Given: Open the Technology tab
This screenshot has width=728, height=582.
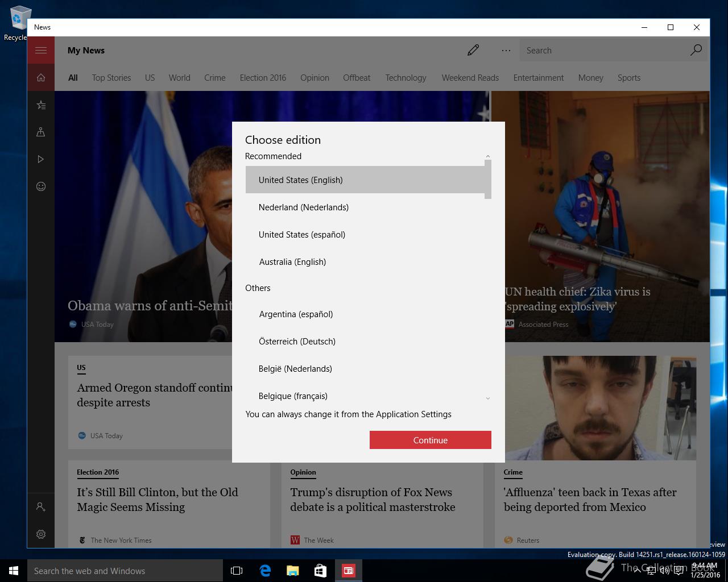Looking at the screenshot, I should [406, 78].
